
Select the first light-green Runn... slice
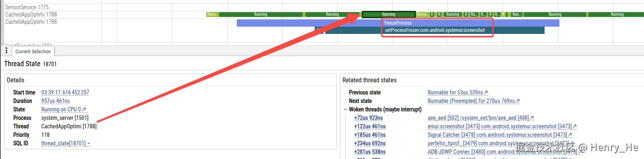point(212,15)
